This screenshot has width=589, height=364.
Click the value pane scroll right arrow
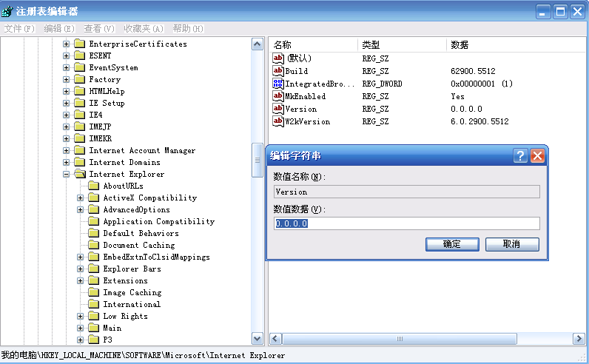coord(579,339)
